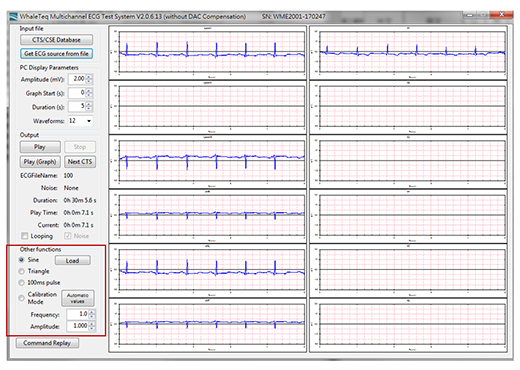This screenshot has height=370, width=520.
Task: Click the Frequency value field
Action: click(x=77, y=314)
